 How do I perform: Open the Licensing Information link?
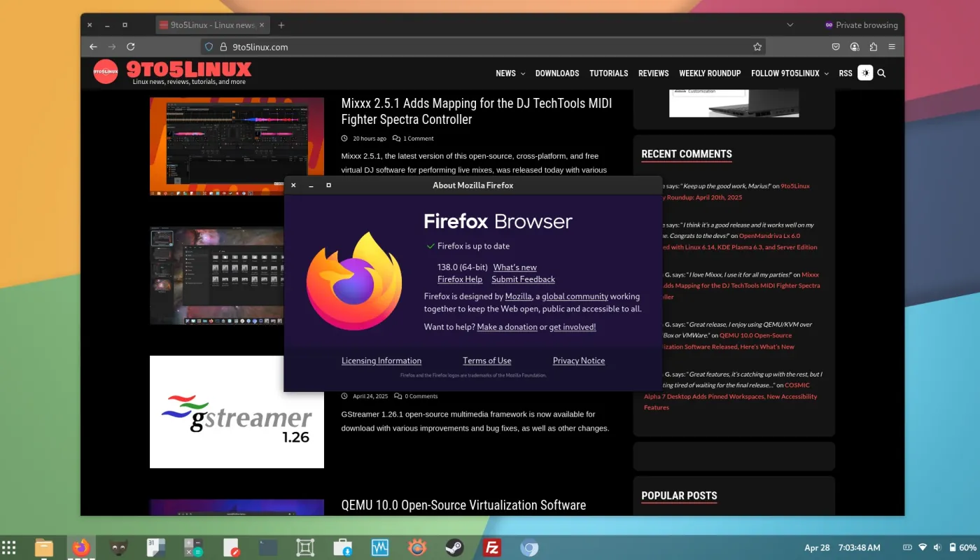pyautogui.click(x=381, y=361)
